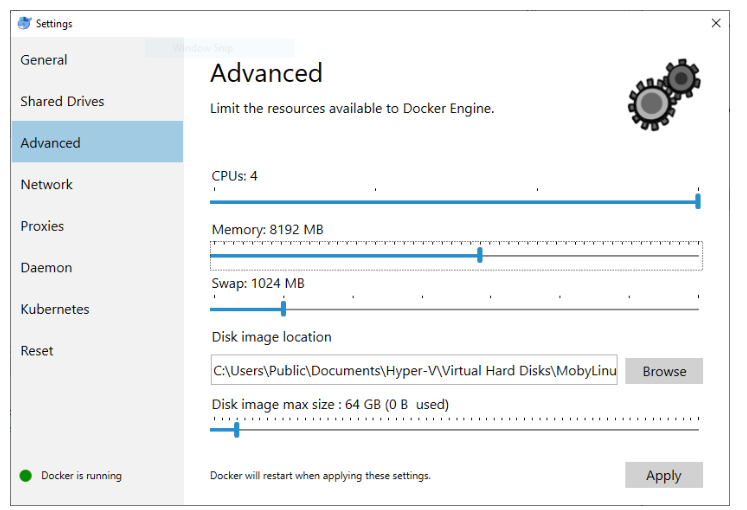This screenshot has width=747, height=510.
Task: Click the green Docker running status indicator
Action: point(26,475)
